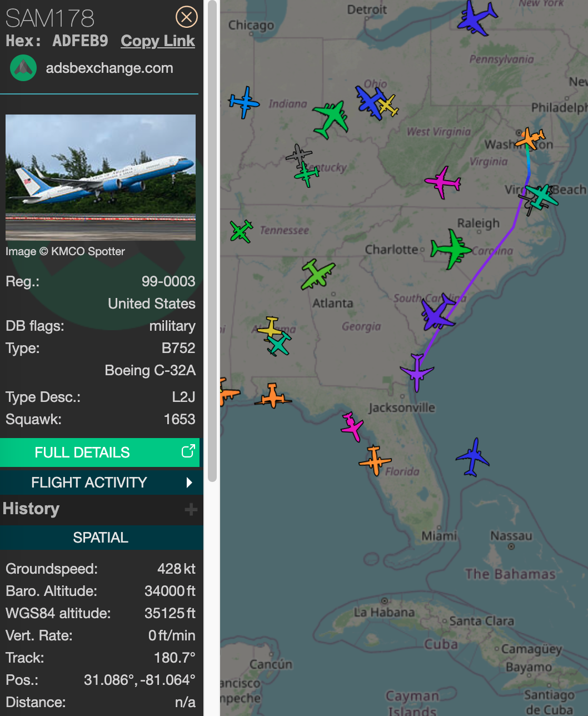Click the registration value 99-0003
The image size is (588, 716).
pos(168,281)
